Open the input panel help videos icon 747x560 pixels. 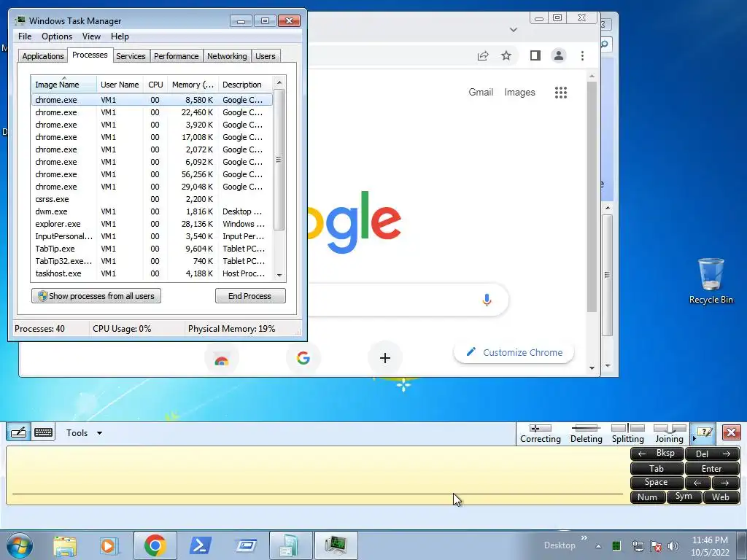tap(705, 432)
